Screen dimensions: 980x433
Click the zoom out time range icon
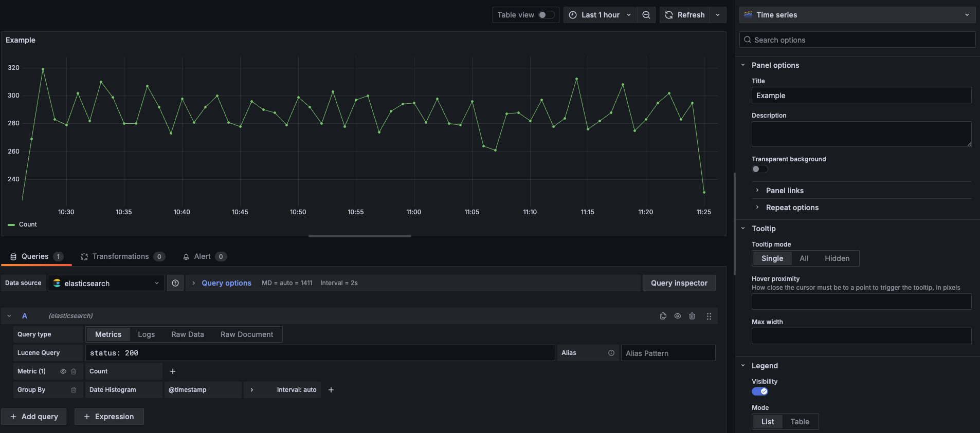click(x=646, y=15)
